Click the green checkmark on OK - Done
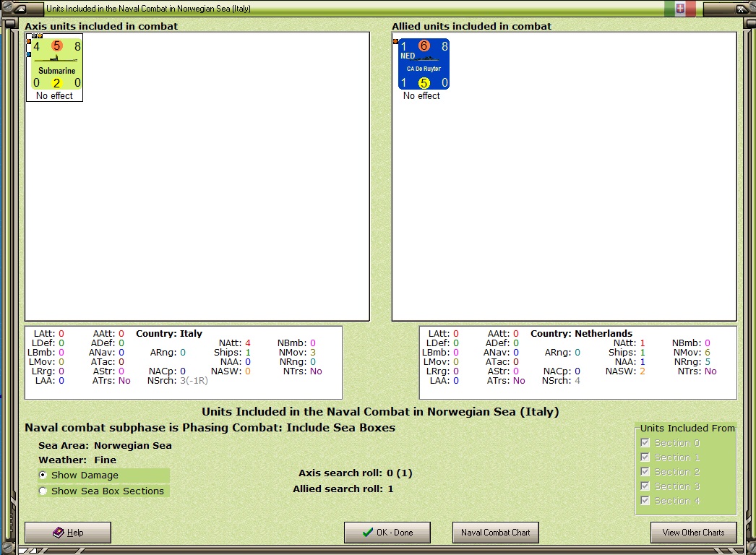Screen dimensions: 756x555 tap(368, 533)
